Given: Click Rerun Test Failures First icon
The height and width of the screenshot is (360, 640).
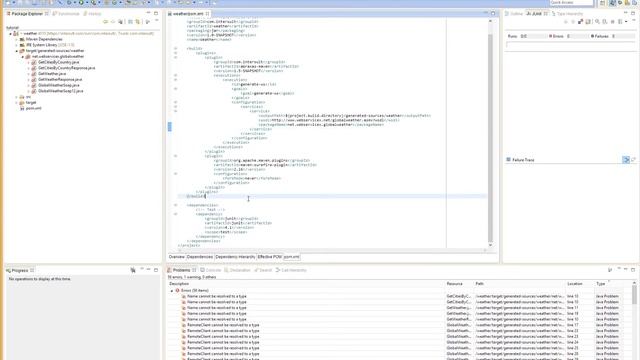Looking at the screenshot, I should coord(604,22).
